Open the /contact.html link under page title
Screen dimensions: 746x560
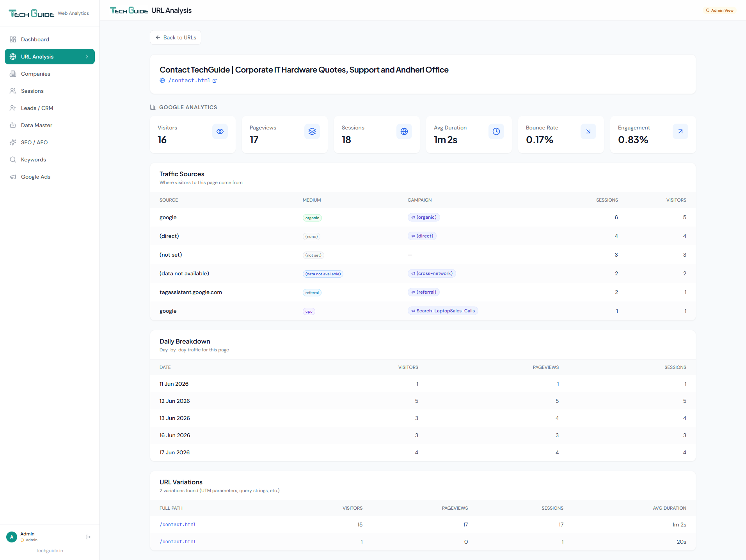coord(189,80)
